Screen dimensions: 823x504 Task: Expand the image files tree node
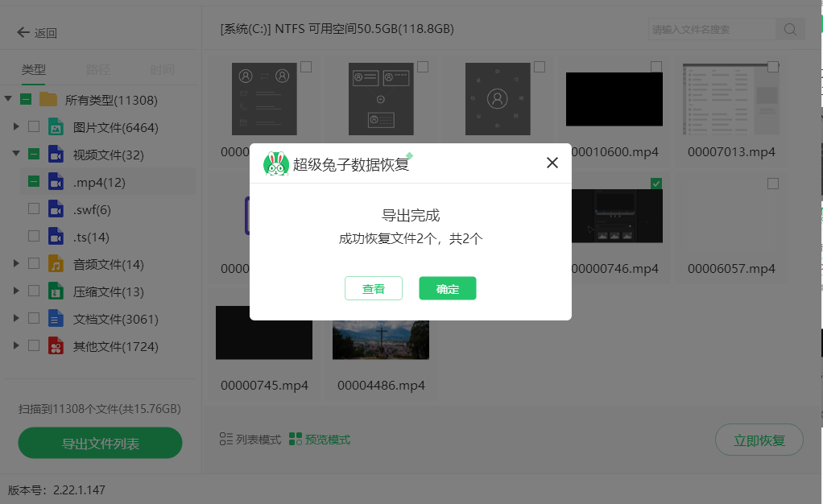pos(16,127)
